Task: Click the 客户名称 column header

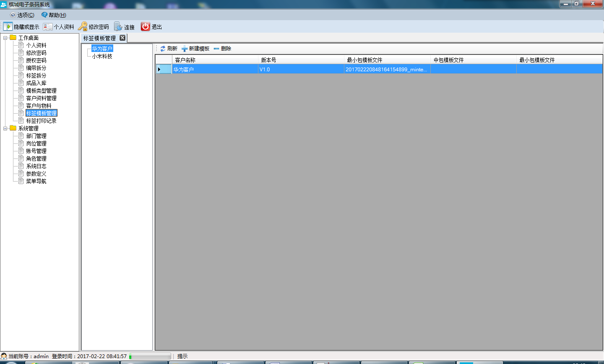Action: tap(185, 60)
